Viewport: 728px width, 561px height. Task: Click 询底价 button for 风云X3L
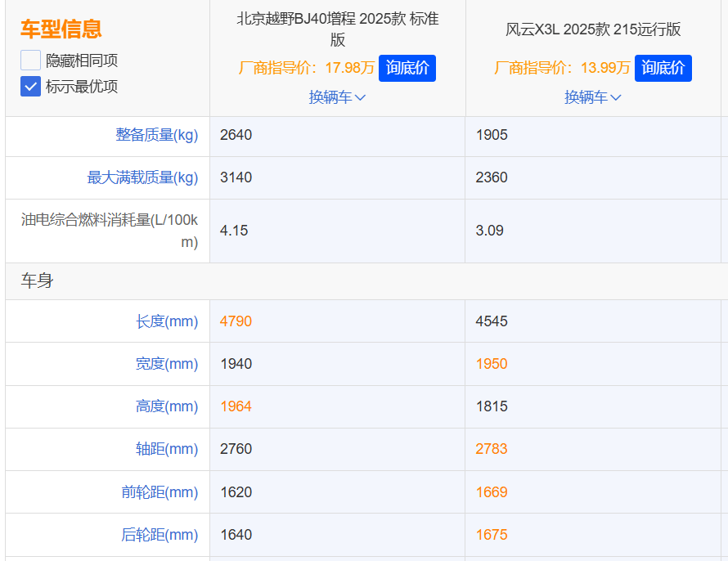point(663,68)
